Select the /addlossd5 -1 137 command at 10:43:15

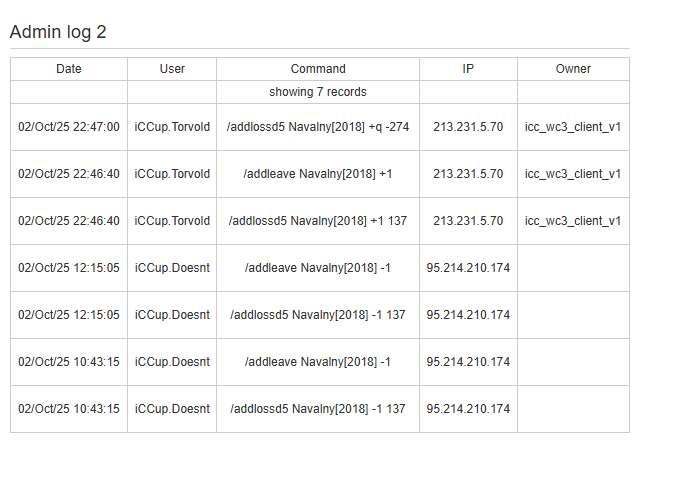point(318,409)
